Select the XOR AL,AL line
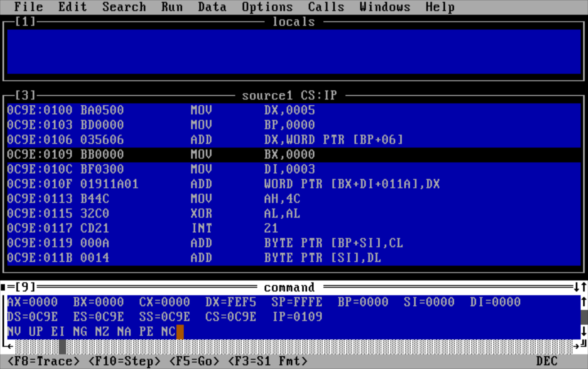Viewport: 588px width, 369px height. coord(294,213)
